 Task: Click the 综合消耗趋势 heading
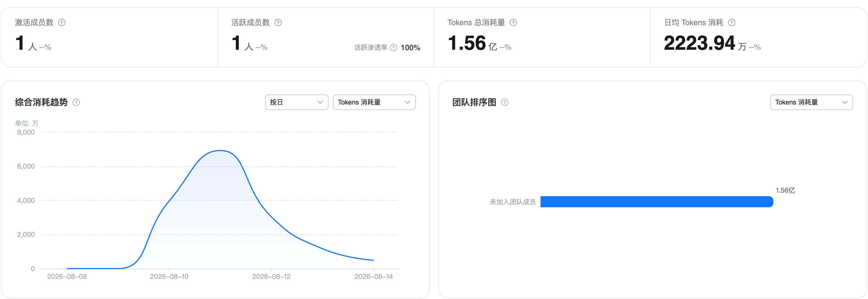(x=41, y=103)
